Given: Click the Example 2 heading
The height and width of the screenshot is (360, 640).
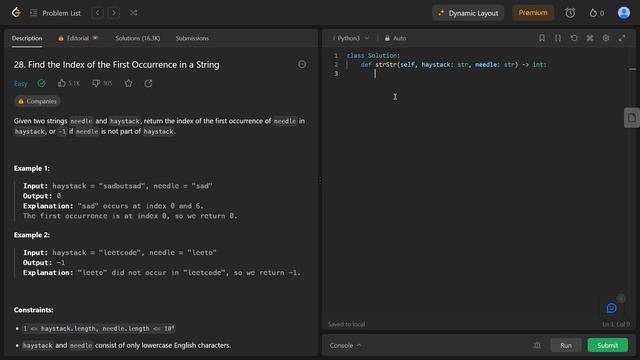Looking at the screenshot, I should click(32, 235).
